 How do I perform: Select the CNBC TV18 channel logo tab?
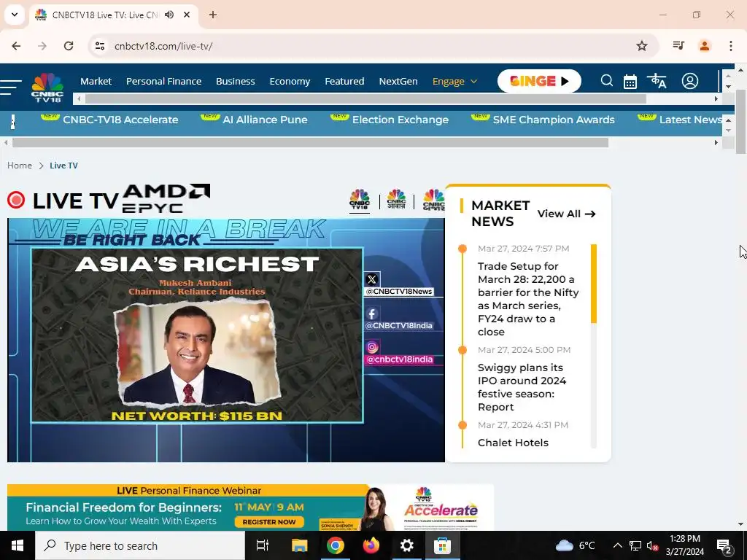point(360,200)
